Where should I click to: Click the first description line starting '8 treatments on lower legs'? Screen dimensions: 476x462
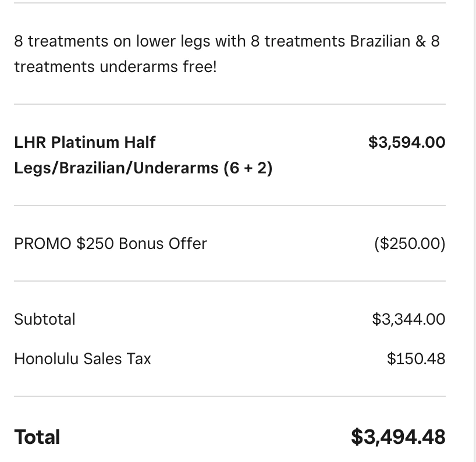pos(227,41)
